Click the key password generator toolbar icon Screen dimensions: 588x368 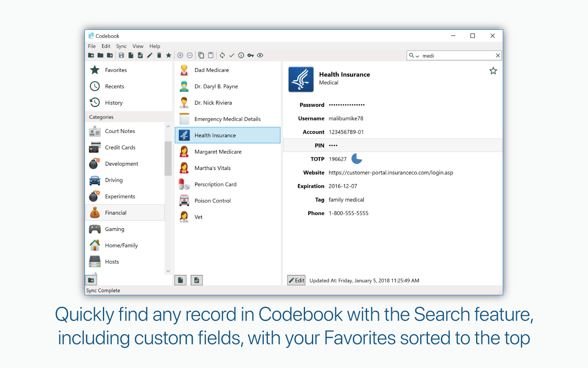250,55
